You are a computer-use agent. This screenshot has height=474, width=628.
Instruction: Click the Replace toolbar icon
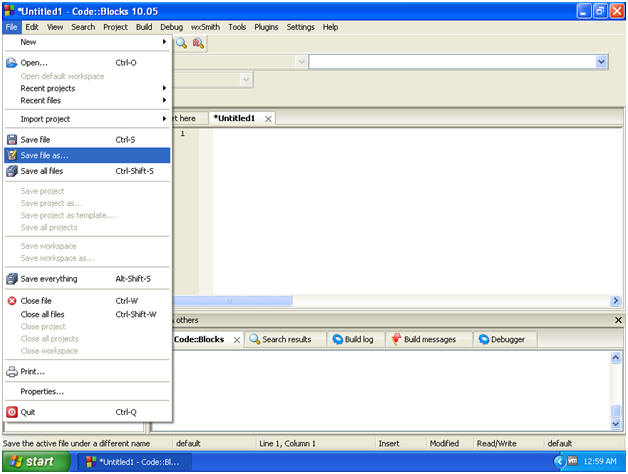(x=198, y=43)
